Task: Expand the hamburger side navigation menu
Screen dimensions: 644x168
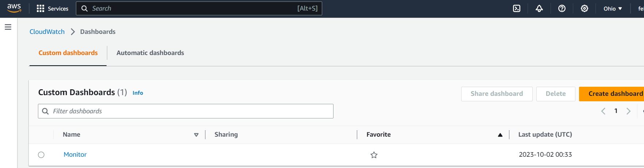Action: click(8, 27)
